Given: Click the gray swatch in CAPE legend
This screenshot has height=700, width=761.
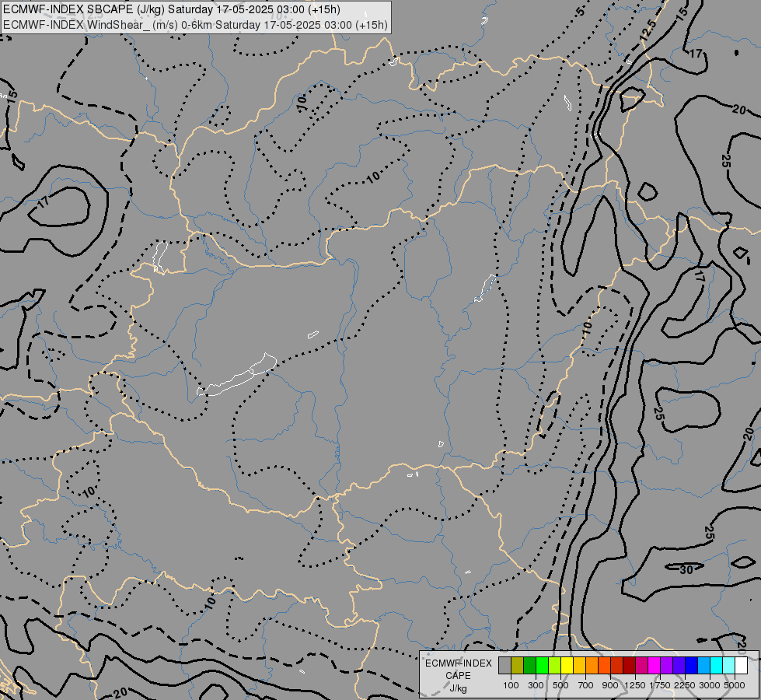Looking at the screenshot, I should coord(504,666).
